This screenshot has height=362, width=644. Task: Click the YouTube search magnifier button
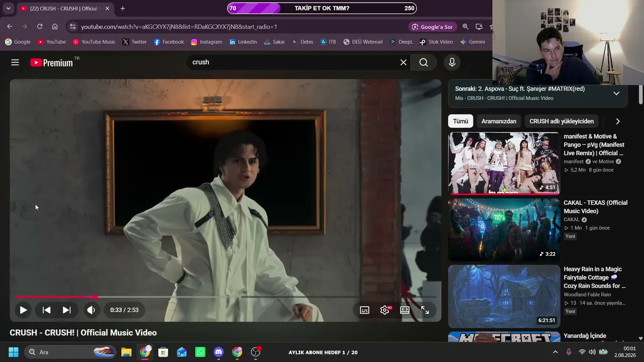coord(424,62)
